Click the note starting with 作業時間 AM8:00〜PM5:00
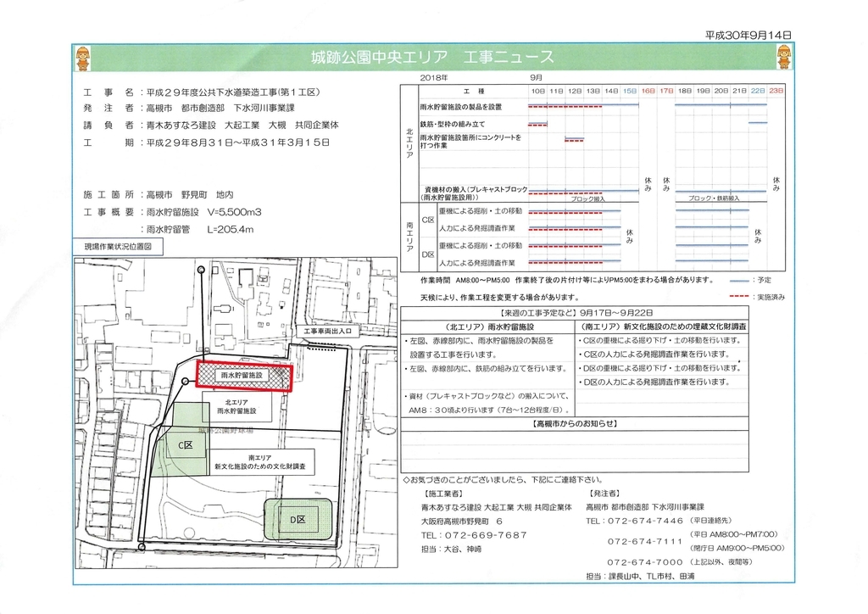 coord(567,281)
